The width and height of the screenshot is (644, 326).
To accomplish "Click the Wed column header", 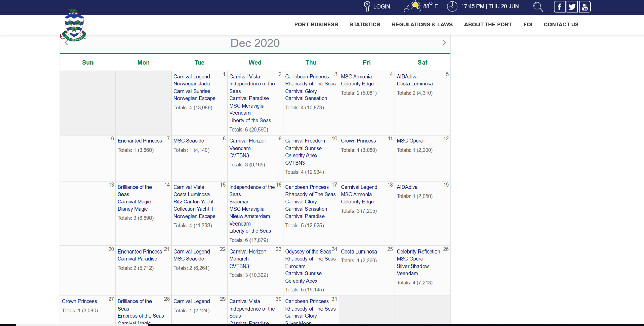I will point(255,63).
